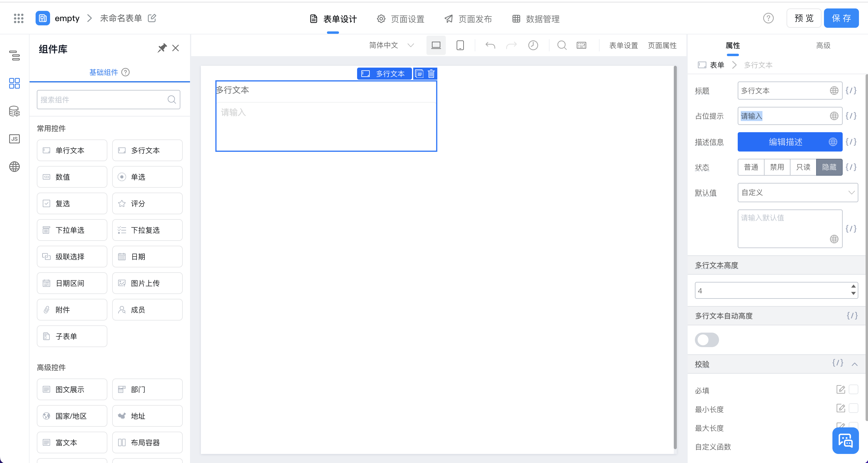Screen dimensions: 868x463
Task: Switch to the 数据管理 tab
Action: coord(535,19)
